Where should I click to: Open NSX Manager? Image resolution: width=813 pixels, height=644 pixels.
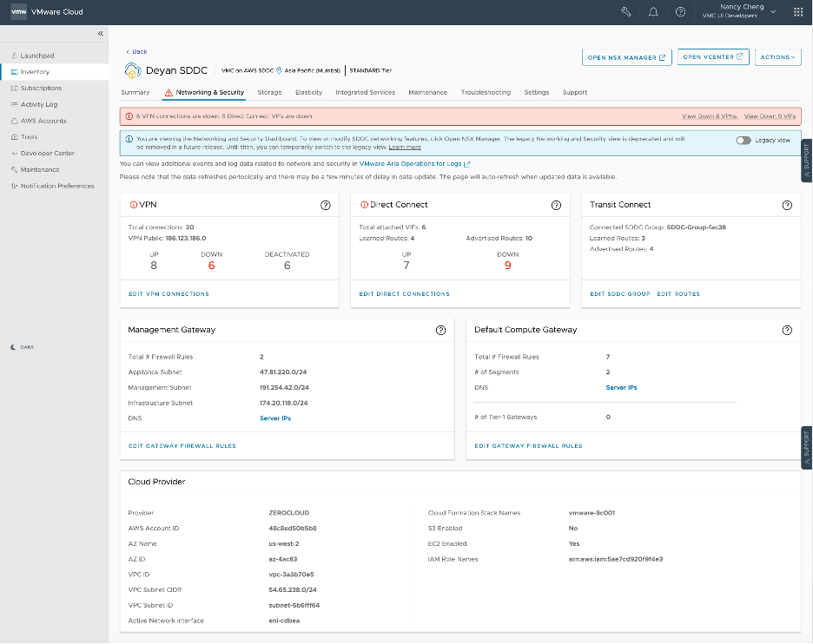tap(627, 57)
